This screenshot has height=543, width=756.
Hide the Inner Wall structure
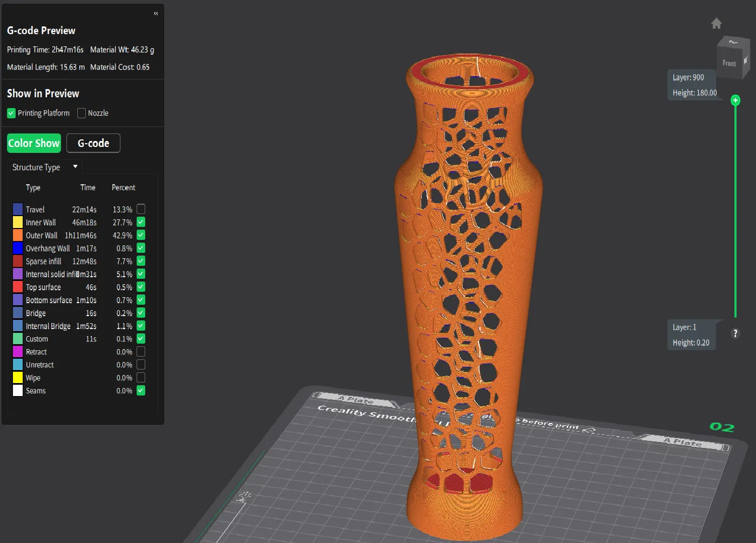(x=140, y=222)
